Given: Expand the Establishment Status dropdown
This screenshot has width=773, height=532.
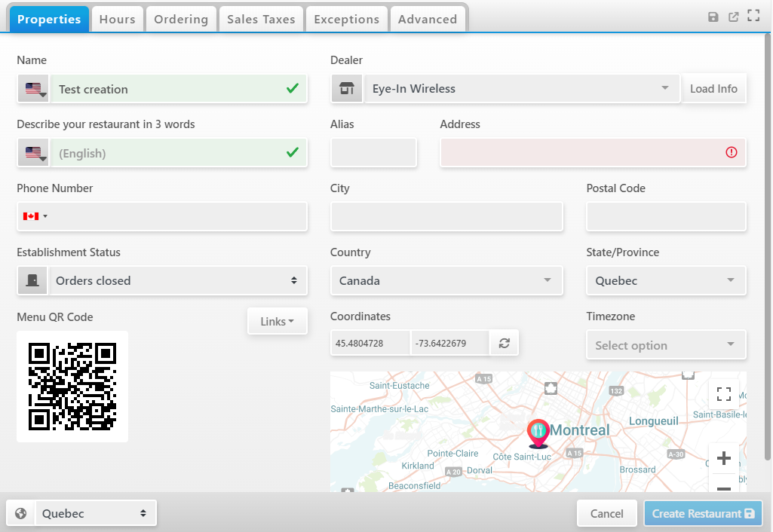Looking at the screenshot, I should [x=178, y=281].
